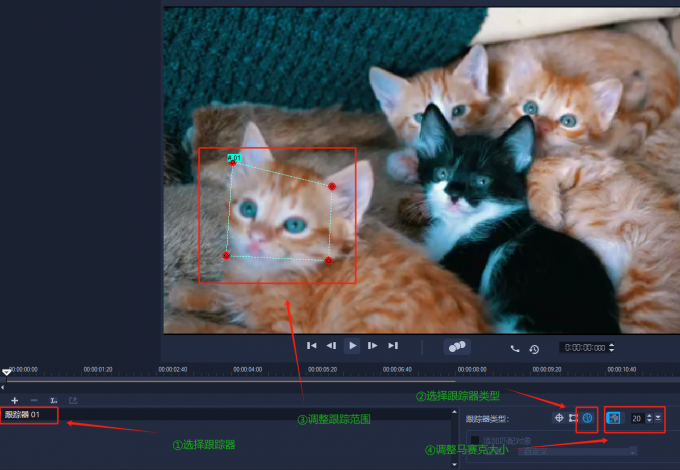This screenshot has width=680, height=470.
Task: Open the 自定义 dropdown list
Action: (578, 452)
